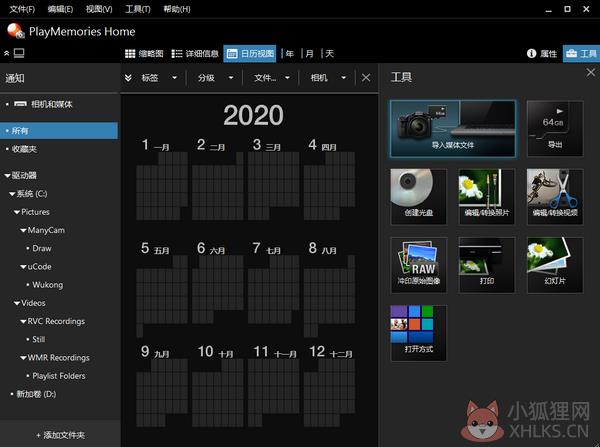This screenshot has width=600, height=447.
Task: Collapse the WMR Recordings node
Action: (x=23, y=358)
